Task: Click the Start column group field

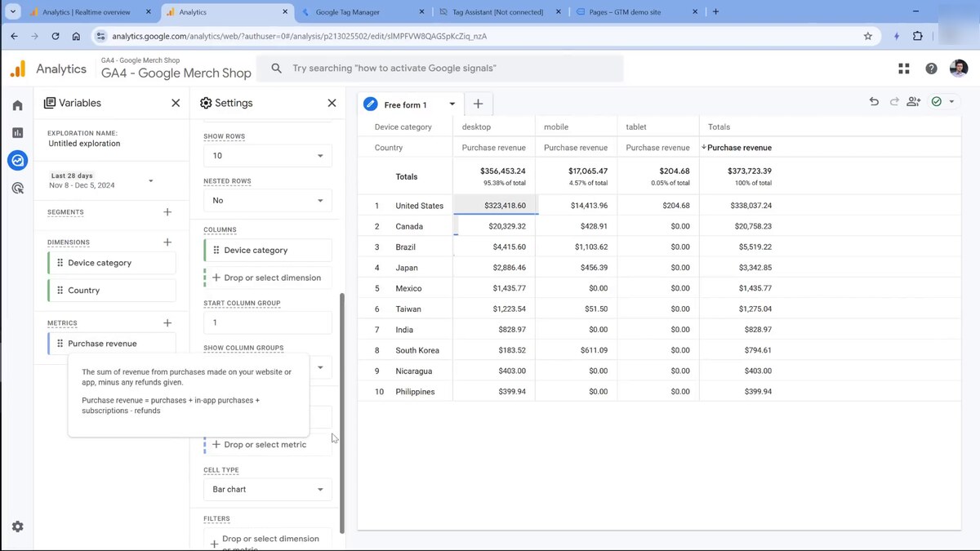Action: pyautogui.click(x=268, y=322)
